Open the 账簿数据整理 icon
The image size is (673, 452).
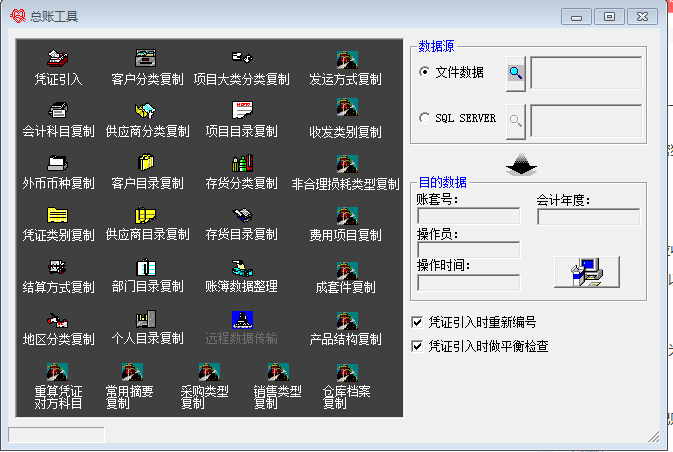point(242,268)
